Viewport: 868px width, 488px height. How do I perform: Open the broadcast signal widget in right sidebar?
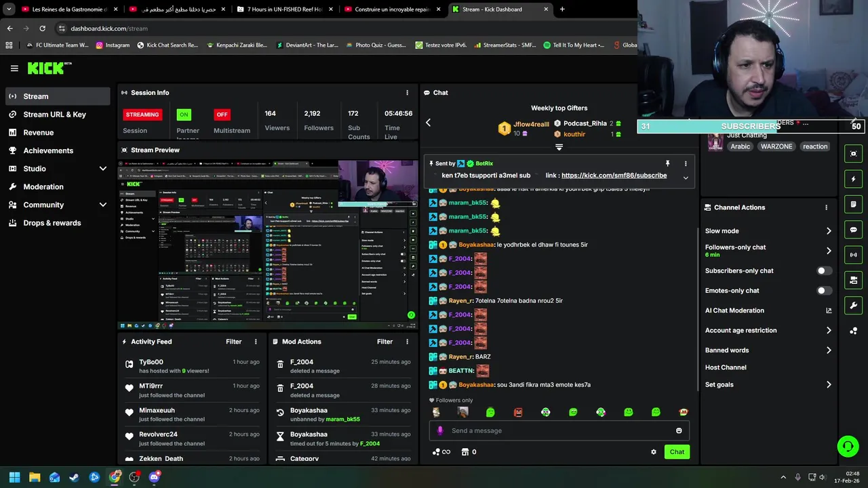(x=854, y=255)
